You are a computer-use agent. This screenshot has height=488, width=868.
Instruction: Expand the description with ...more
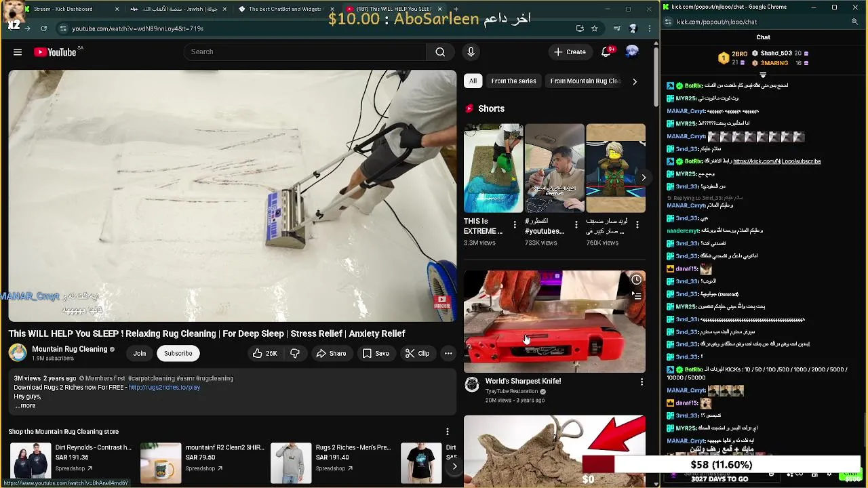click(25, 405)
